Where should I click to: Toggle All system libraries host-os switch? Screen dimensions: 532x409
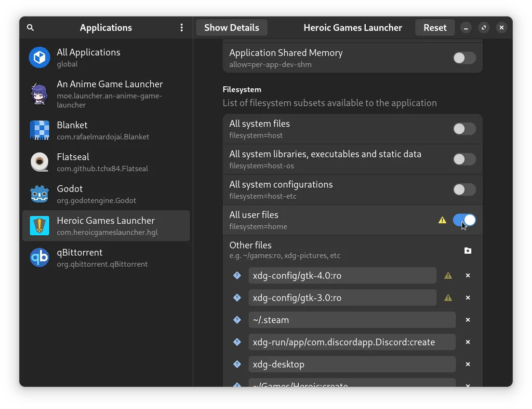pyautogui.click(x=464, y=159)
